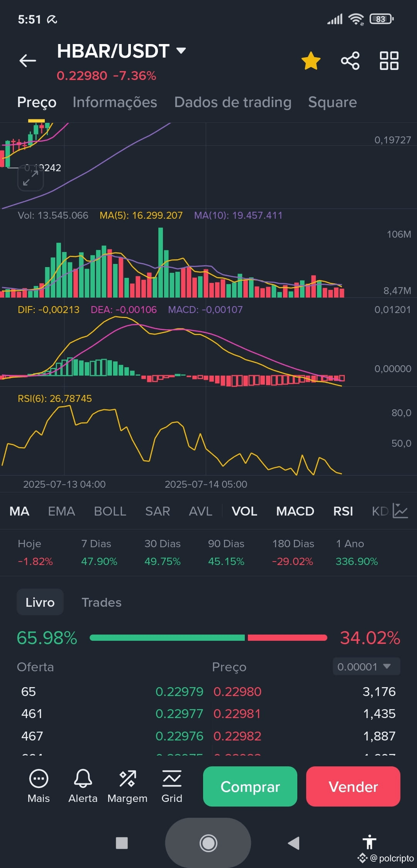This screenshot has width=417, height=868.
Task: Tap the 180 Dias -29.02% performance
Action: click(x=293, y=553)
